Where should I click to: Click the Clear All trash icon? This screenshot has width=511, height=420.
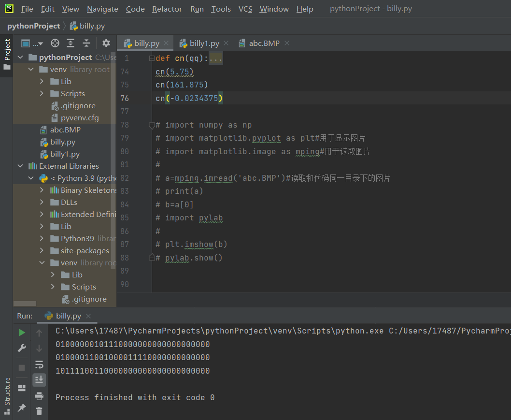39,411
